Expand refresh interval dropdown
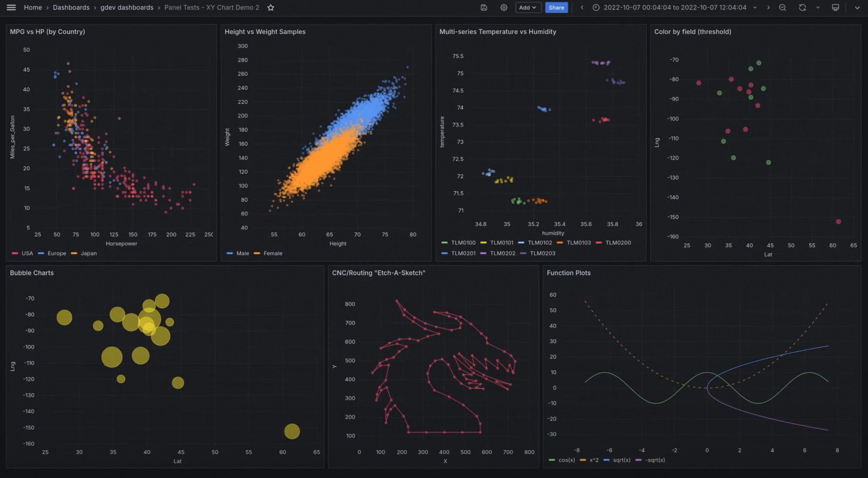The height and width of the screenshot is (478, 868). tap(818, 7)
